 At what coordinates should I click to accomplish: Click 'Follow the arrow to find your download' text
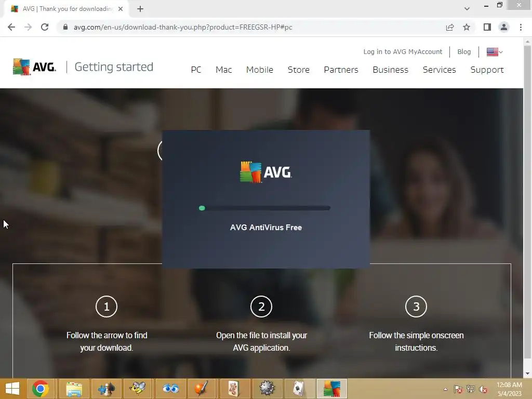click(x=107, y=341)
